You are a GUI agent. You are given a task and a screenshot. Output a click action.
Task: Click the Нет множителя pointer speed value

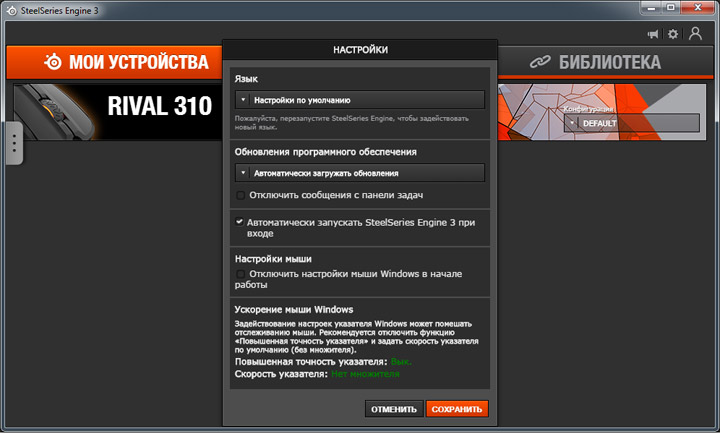tap(365, 374)
